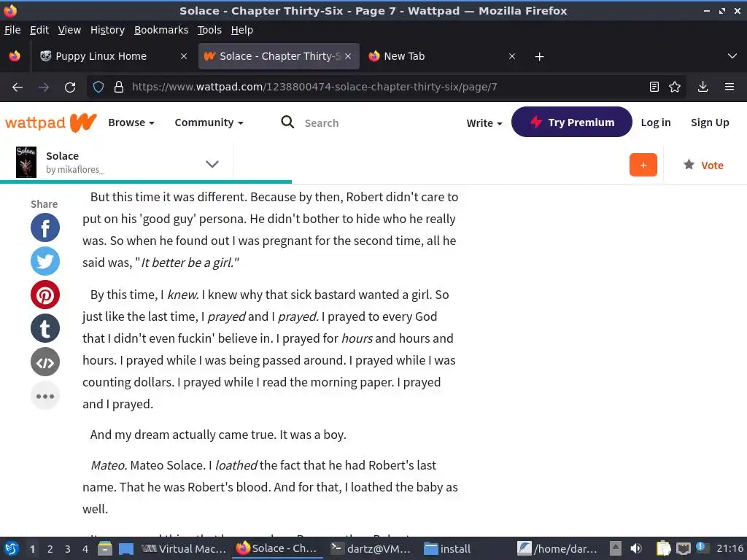The image size is (747, 560).
Task: Open Firefox application hamburger menu
Action: 729,87
